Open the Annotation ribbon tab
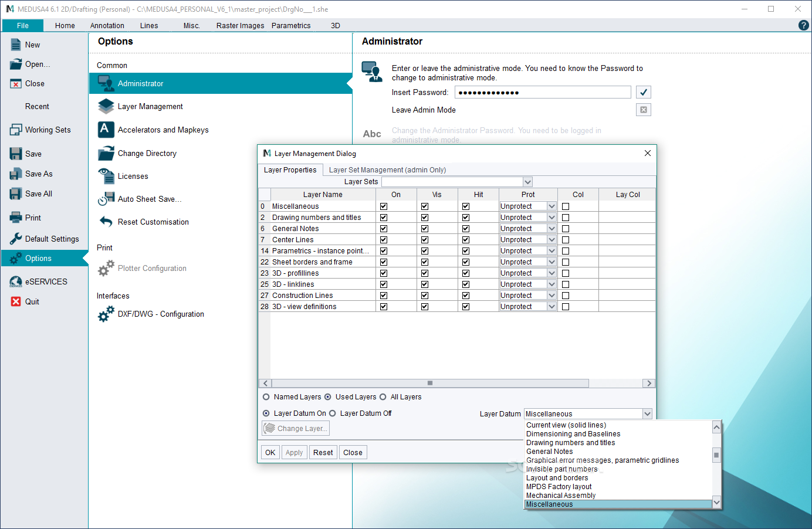The image size is (812, 529). click(107, 26)
